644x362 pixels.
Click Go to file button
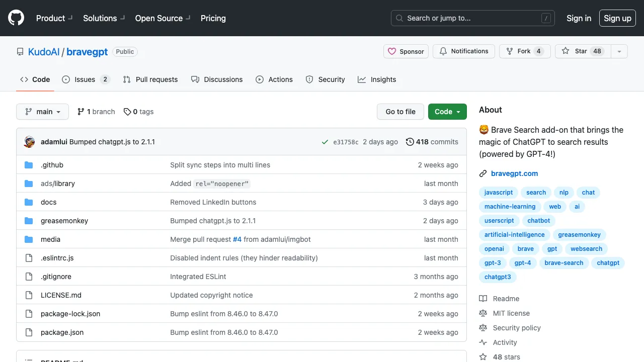click(400, 112)
